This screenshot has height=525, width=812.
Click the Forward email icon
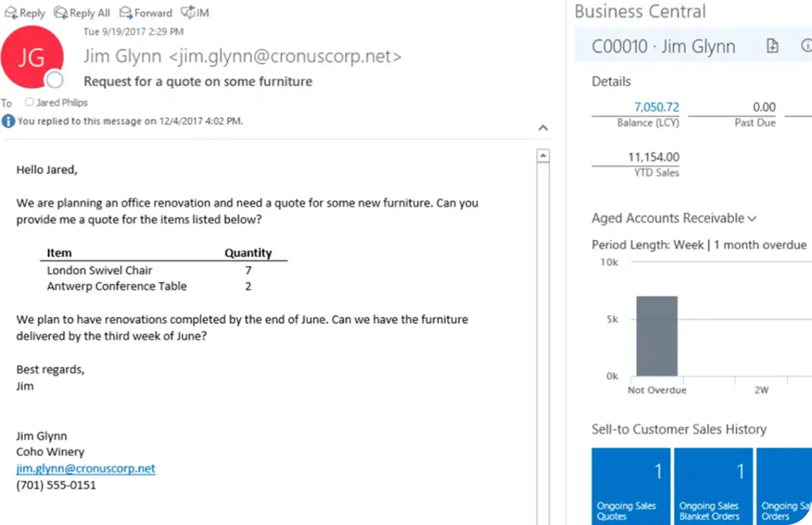[x=126, y=13]
